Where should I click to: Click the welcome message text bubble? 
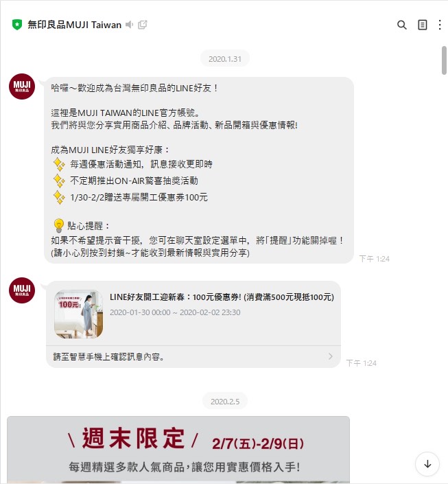coord(199,170)
